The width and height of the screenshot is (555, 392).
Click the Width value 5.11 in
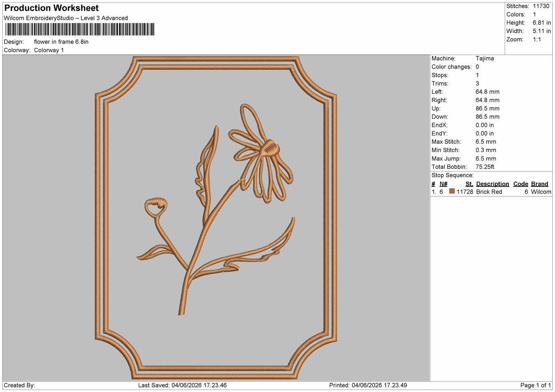(542, 31)
